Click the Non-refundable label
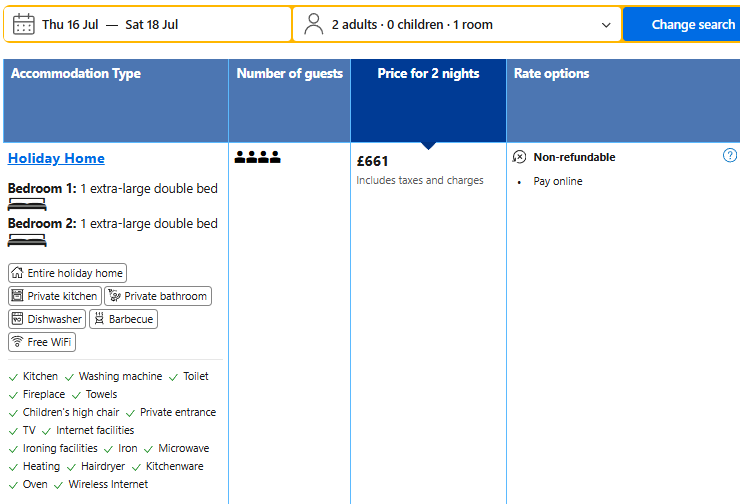740x504 pixels. pos(574,157)
